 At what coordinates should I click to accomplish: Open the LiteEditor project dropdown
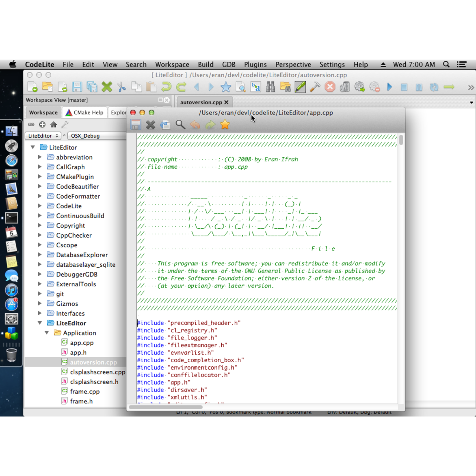[44, 136]
